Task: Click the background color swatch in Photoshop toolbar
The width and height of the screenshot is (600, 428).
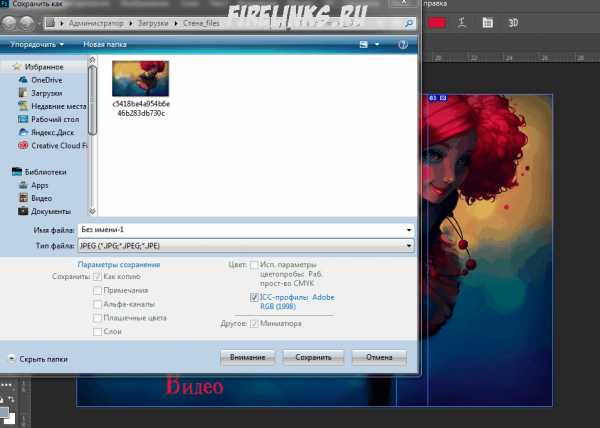Action: point(10,419)
